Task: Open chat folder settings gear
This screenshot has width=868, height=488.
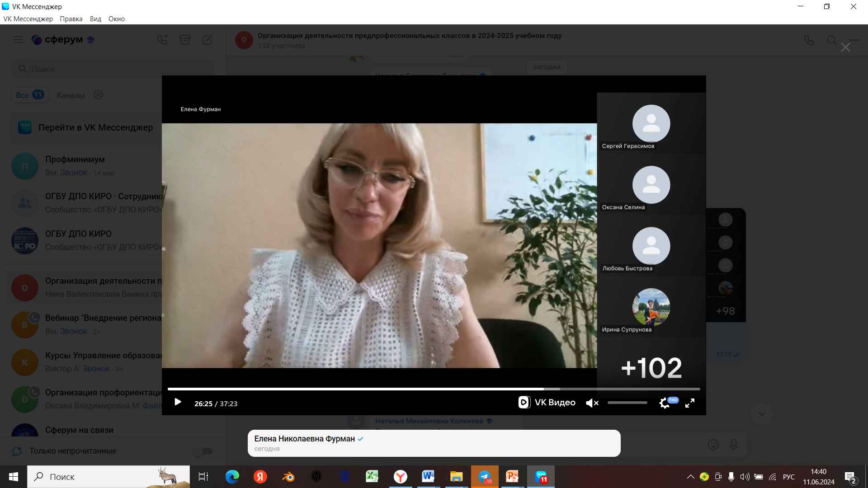Action: pyautogui.click(x=99, y=95)
